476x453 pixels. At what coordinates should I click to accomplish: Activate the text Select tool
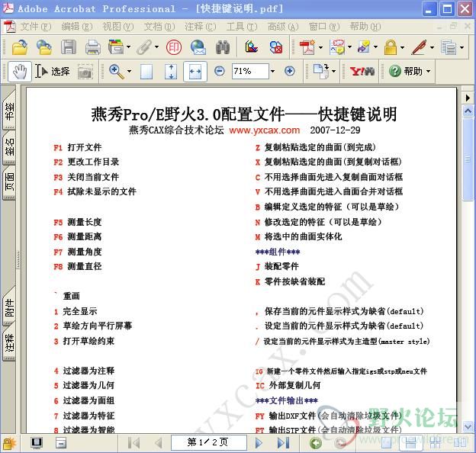52,71
